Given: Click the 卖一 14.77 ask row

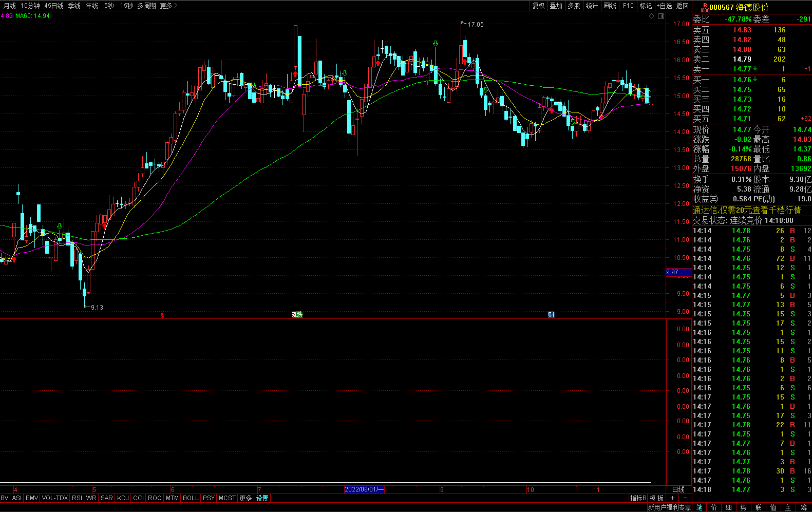Looking at the screenshot, I should (752, 69).
